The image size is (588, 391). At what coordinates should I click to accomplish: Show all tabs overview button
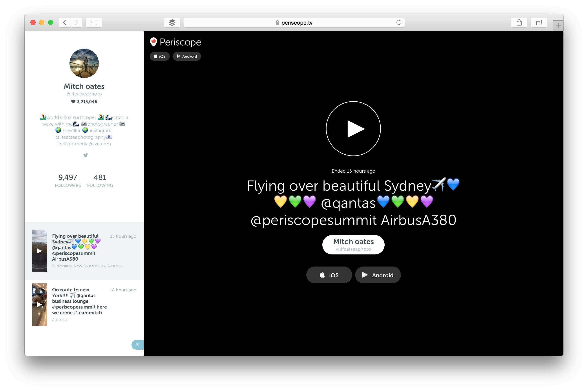(539, 22)
